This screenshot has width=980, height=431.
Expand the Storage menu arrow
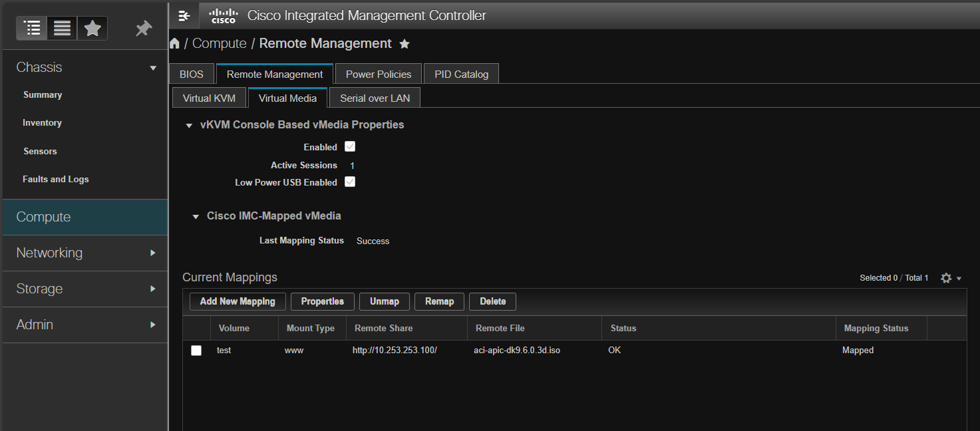click(x=153, y=289)
